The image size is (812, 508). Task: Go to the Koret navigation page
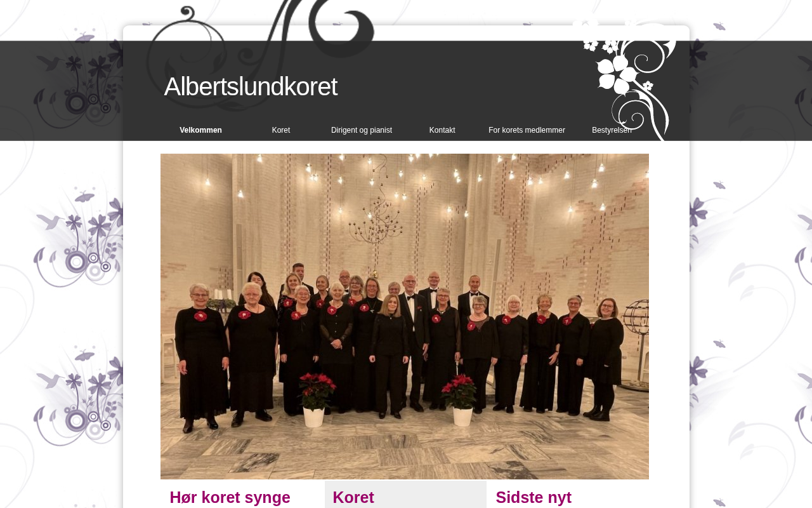point(281,130)
